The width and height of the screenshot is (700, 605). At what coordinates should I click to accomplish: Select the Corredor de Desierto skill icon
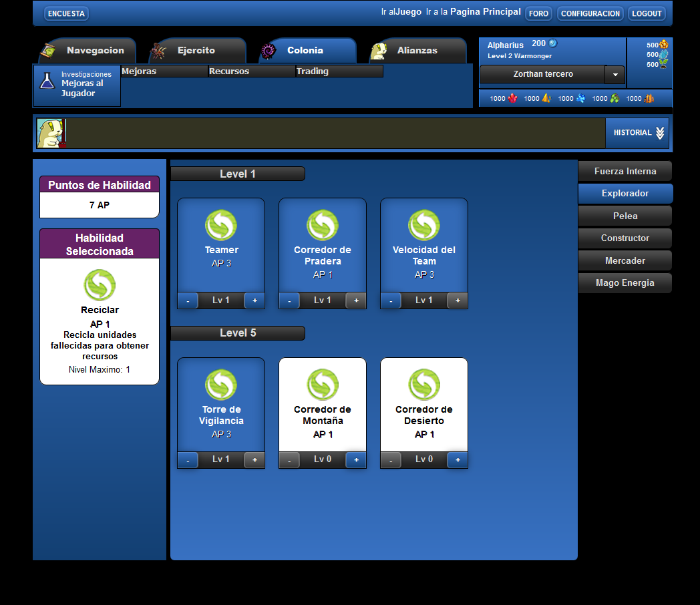[424, 385]
